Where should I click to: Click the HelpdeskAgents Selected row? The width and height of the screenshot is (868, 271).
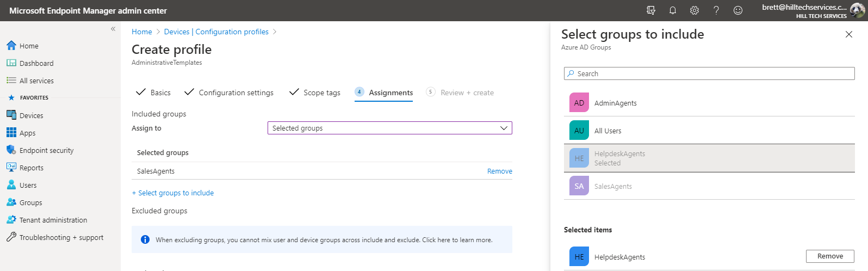point(709,158)
